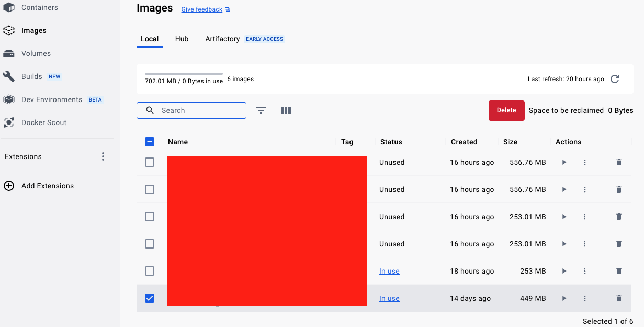The image size is (644, 327).
Task: Open the more-actions menu for the 449 MB image
Action: tap(585, 298)
